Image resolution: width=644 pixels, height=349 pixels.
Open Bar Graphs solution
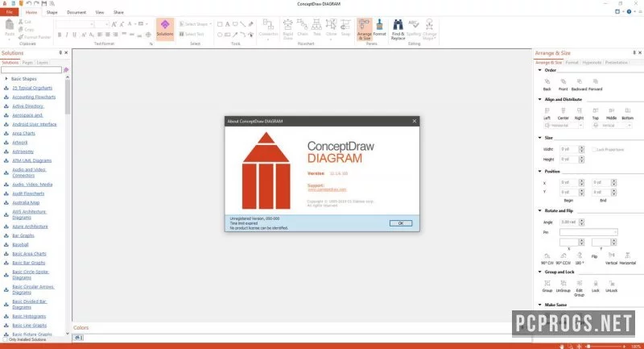[x=23, y=235]
